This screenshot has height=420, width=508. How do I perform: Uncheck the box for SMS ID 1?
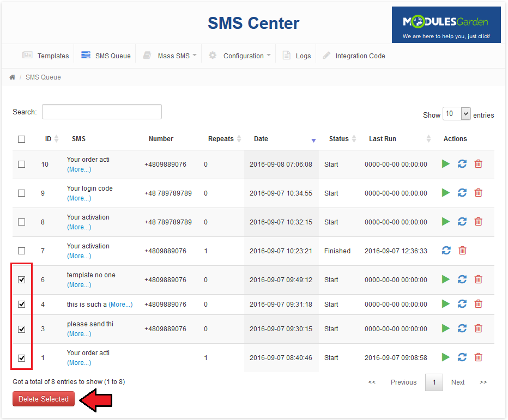(x=21, y=358)
